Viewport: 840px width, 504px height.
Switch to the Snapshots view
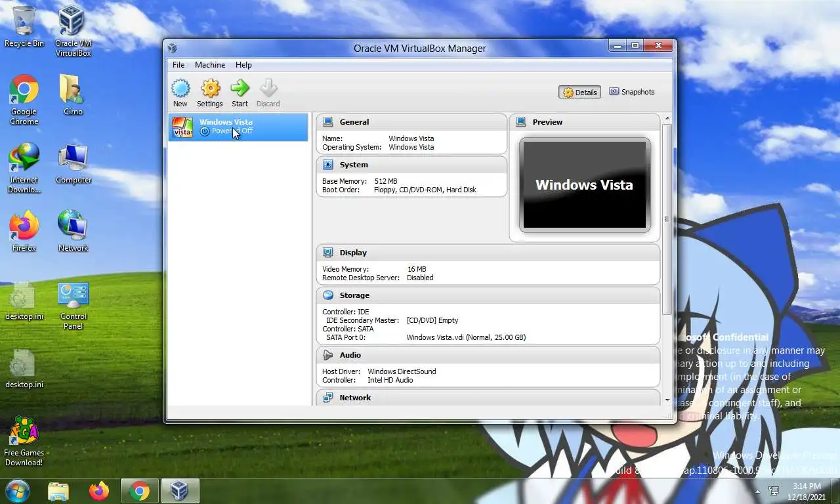click(x=632, y=92)
